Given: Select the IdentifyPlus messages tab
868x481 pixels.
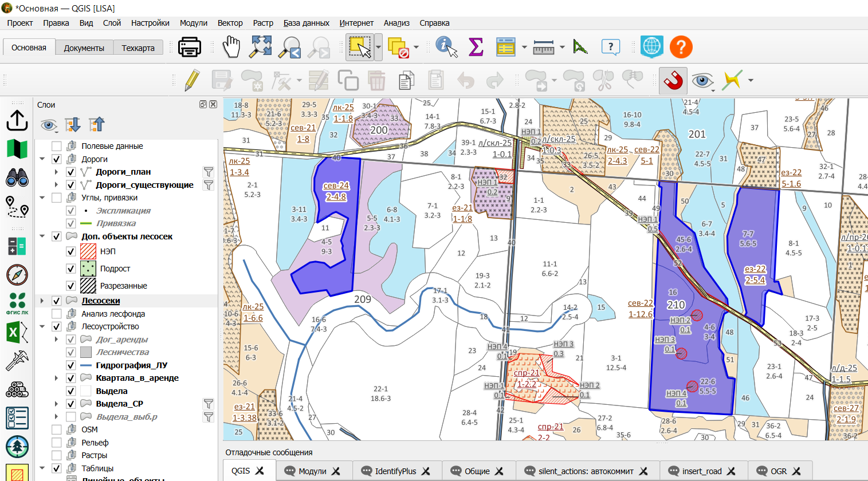Looking at the screenshot, I should [395, 471].
